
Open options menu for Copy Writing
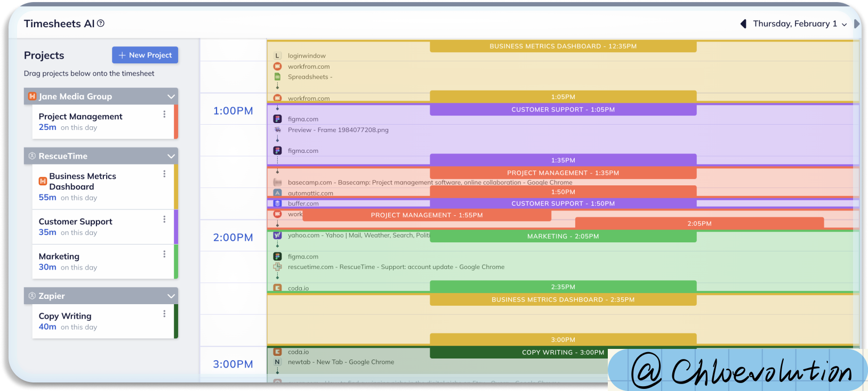164,314
